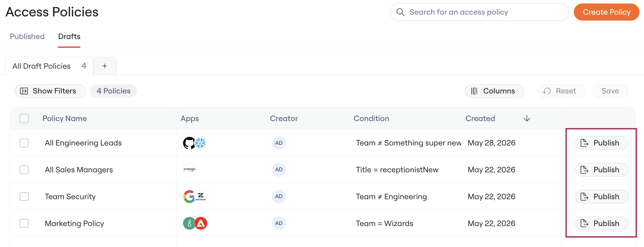The image size is (644, 247).
Task: Click the OneLogin app icon for All Sales Managers
Action: (x=190, y=170)
